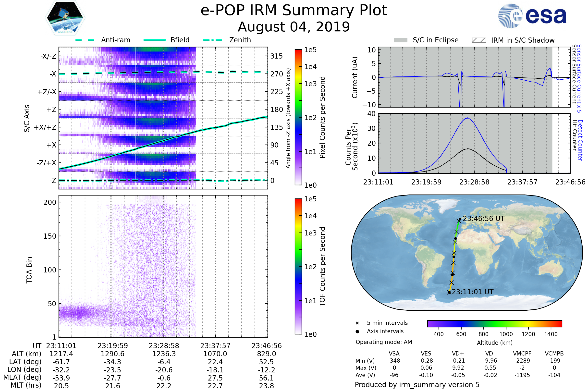Image resolution: width=588 pixels, height=392 pixels.
Task: Click the 5 min intervals cross marker
Action: click(x=357, y=323)
